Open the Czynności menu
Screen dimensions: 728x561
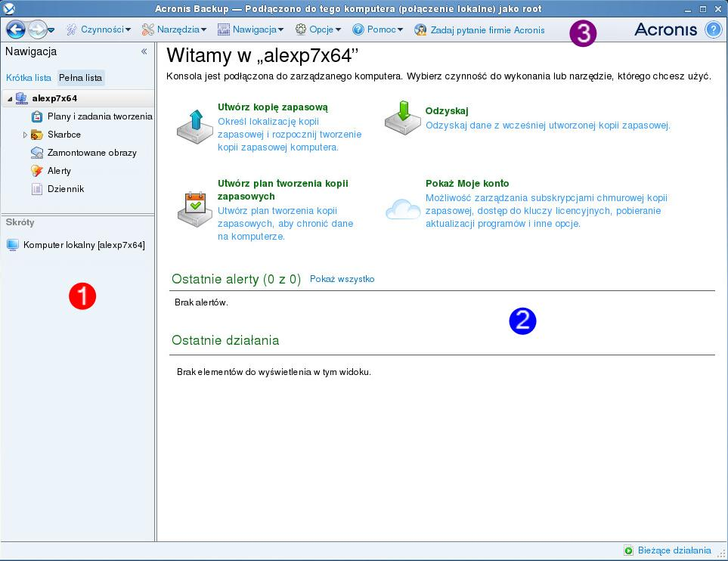click(105, 29)
